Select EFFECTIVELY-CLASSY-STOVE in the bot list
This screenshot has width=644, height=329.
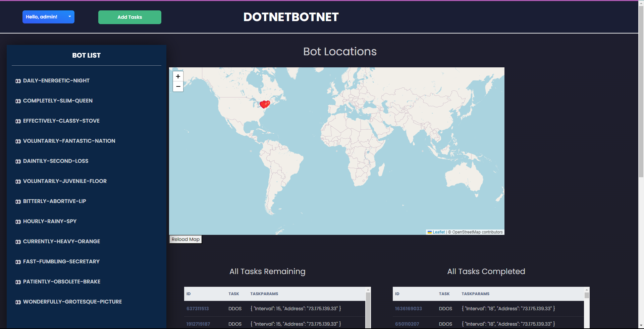[x=61, y=121]
